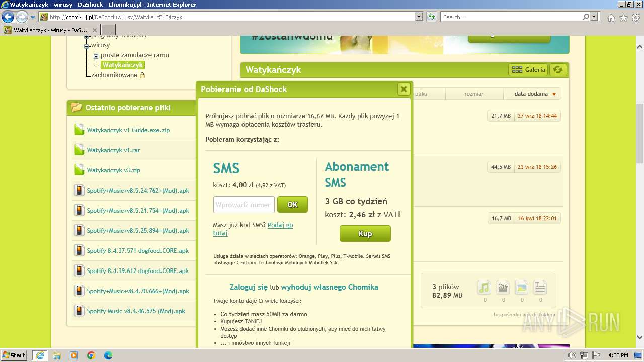
Task: Click the browser Search box
Action: coord(511,17)
